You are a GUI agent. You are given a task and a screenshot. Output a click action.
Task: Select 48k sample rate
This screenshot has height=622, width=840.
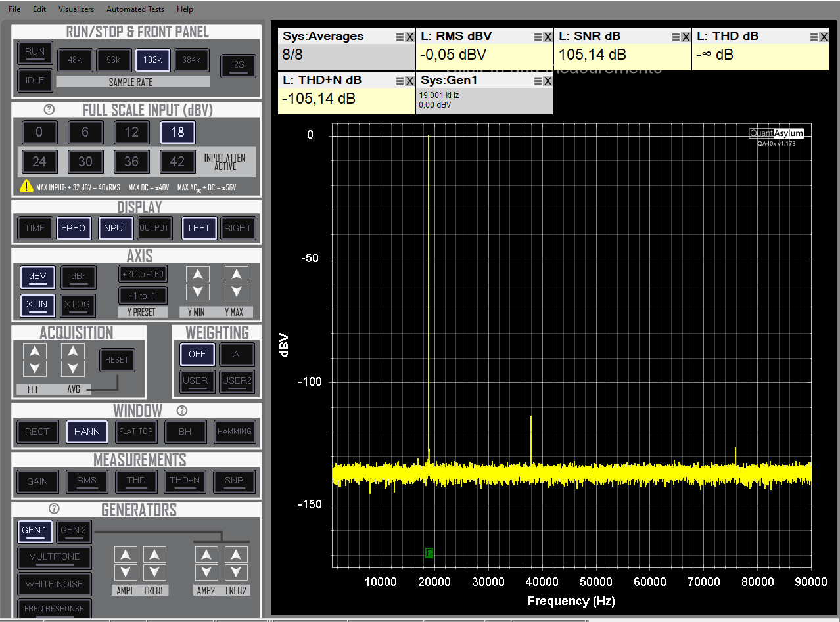(74, 60)
